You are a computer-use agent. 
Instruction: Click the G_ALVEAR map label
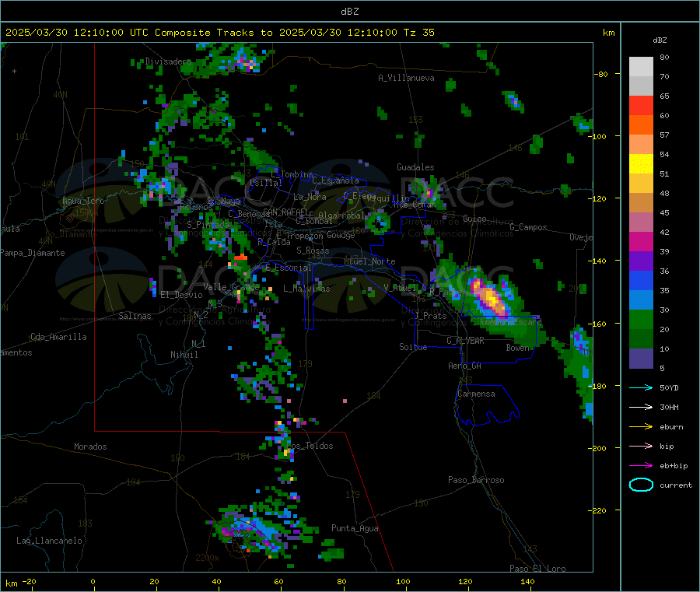[x=465, y=341]
